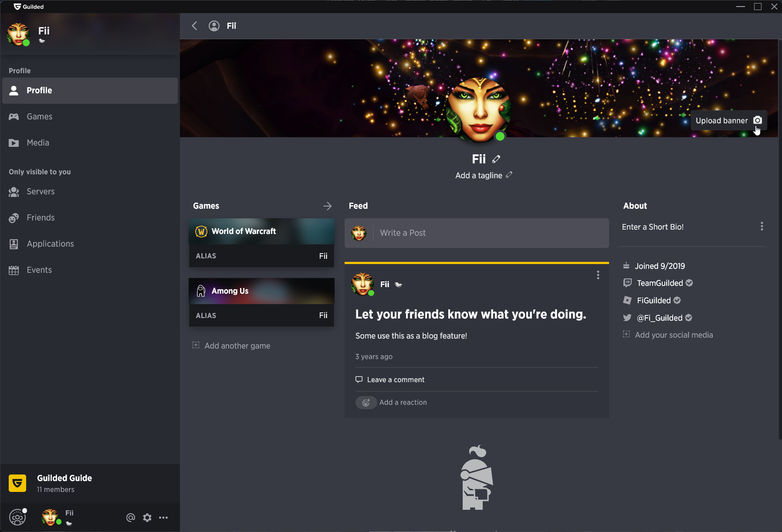Viewport: 782px width, 532px height.
Task: Click Joined 9/2019 text
Action: (x=660, y=266)
